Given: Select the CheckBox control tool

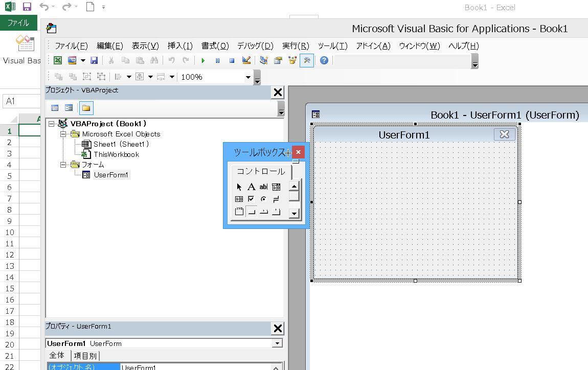Looking at the screenshot, I should click(x=251, y=199).
